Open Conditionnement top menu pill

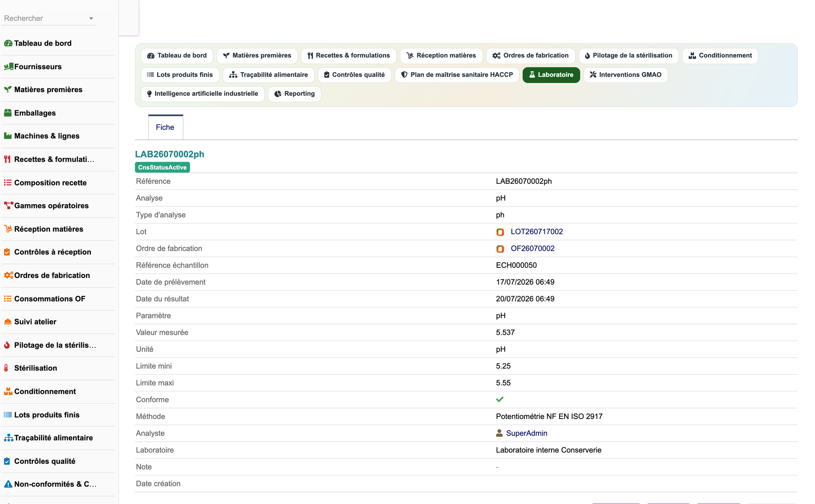720,56
